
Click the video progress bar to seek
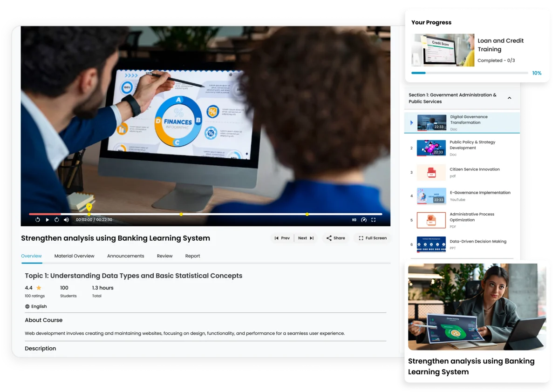[x=205, y=214]
